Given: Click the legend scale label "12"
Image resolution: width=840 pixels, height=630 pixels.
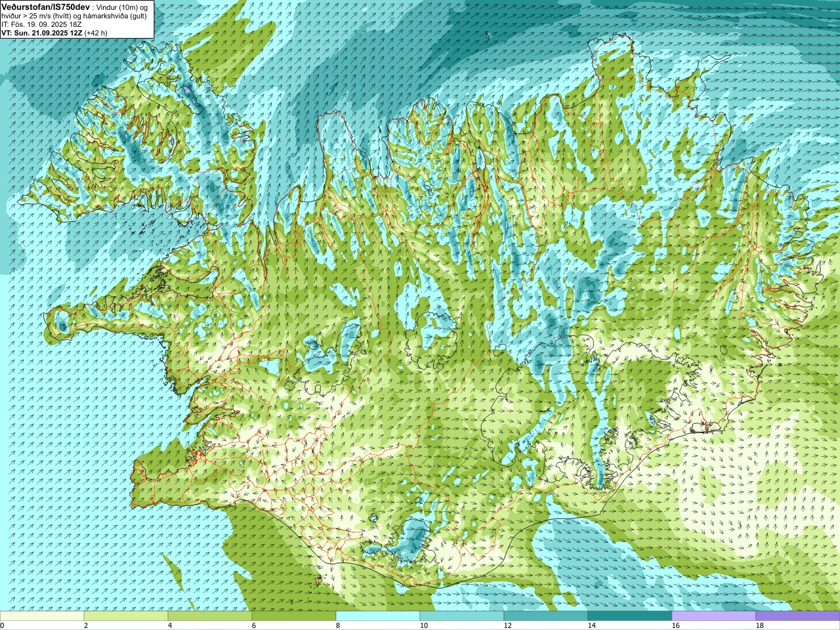Looking at the screenshot, I should point(507,625).
